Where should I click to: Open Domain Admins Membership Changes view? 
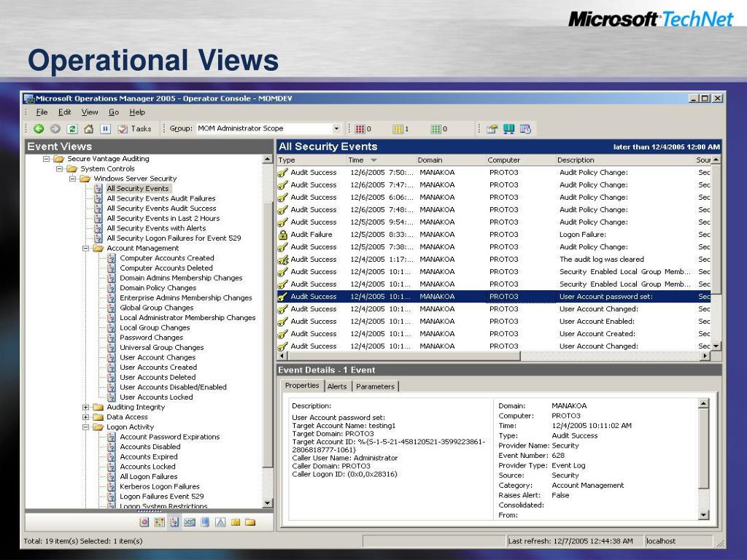tap(181, 278)
